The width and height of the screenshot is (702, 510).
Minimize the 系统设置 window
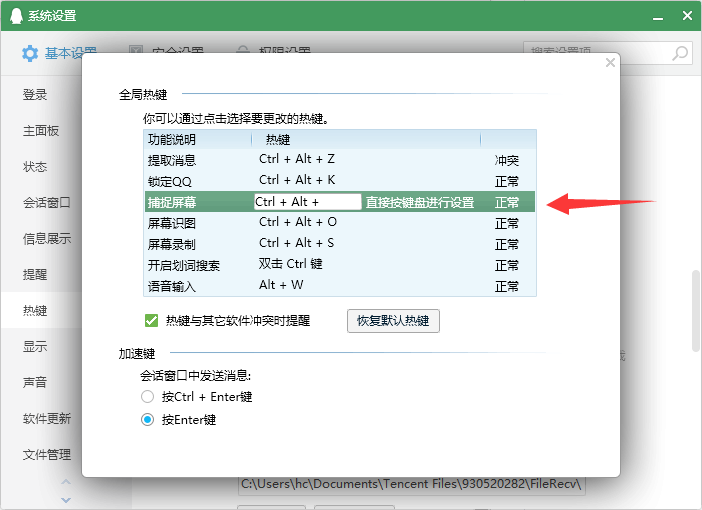click(x=658, y=16)
